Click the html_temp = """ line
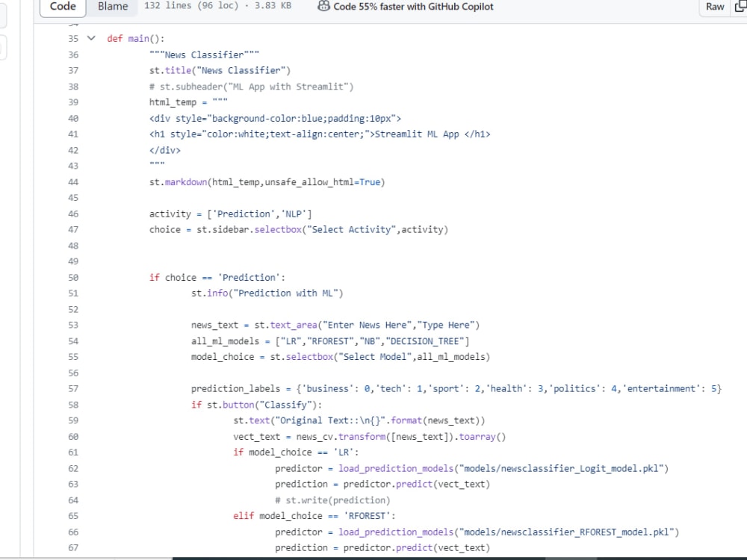Image resolution: width=747 pixels, height=560 pixels. (188, 102)
